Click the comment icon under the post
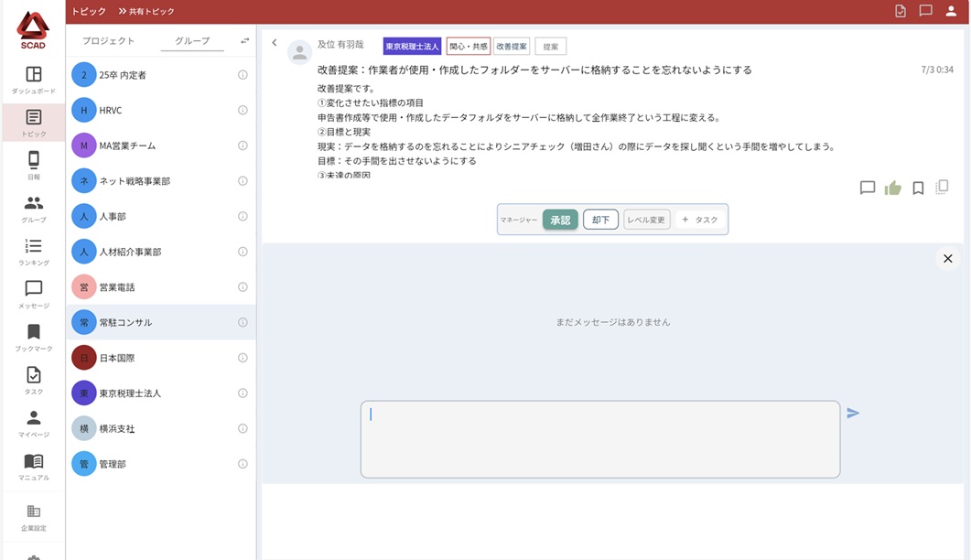 [x=868, y=188]
